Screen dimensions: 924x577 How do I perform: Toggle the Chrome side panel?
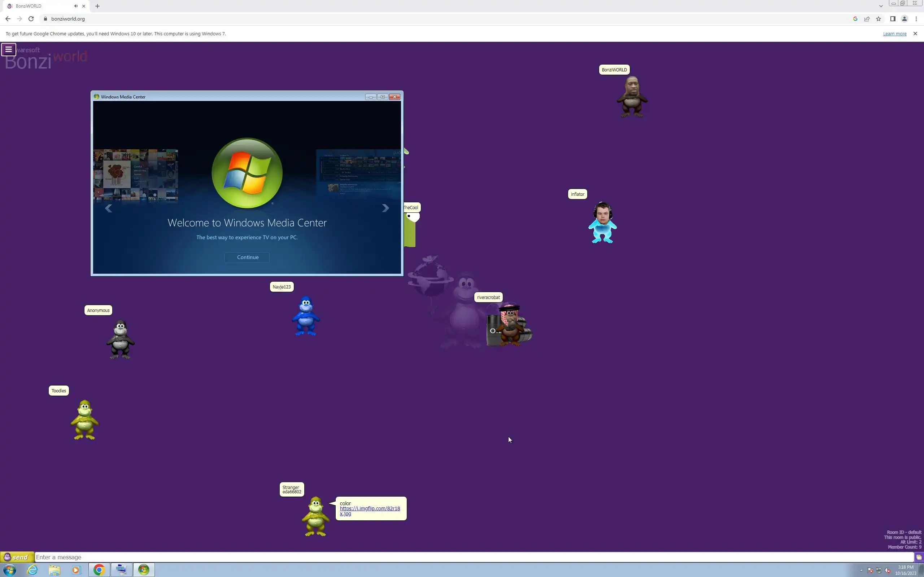[893, 19]
